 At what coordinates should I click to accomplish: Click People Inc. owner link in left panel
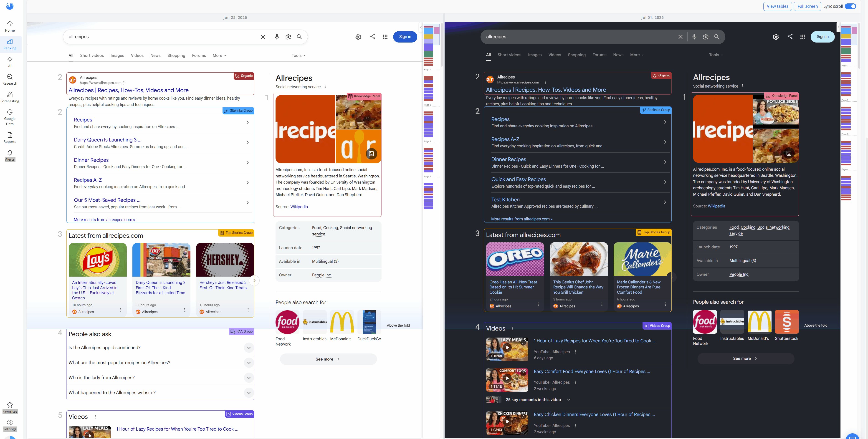322,275
